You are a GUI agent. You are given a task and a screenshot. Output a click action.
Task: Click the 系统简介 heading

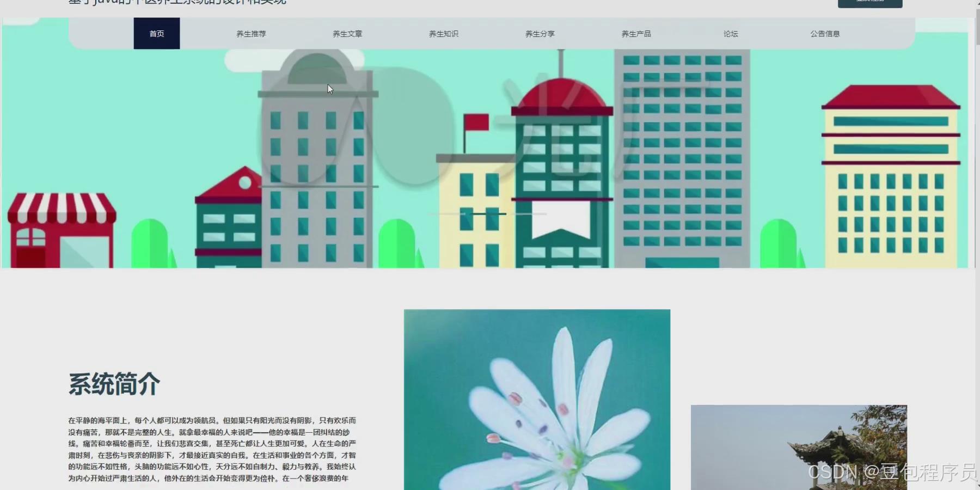113,384
